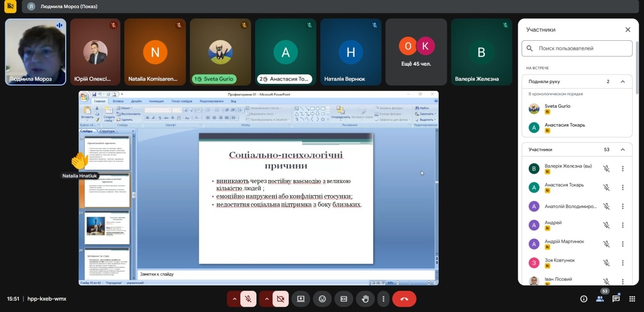Open options menu for Анастасия Токарь
This screenshot has width=644, height=312.
click(623, 187)
